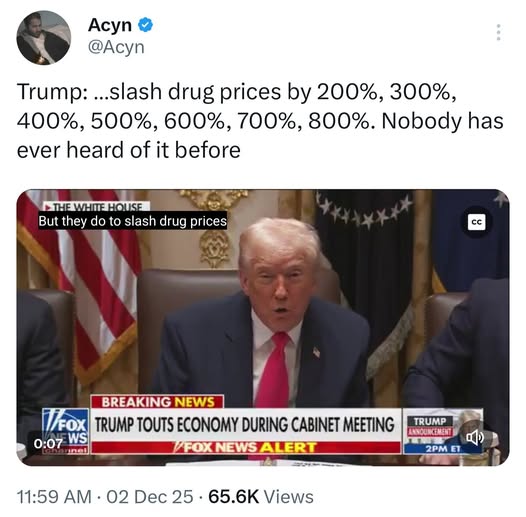Toggle the CC closed captions button
This screenshot has width=526, height=517.
pyautogui.click(x=476, y=222)
